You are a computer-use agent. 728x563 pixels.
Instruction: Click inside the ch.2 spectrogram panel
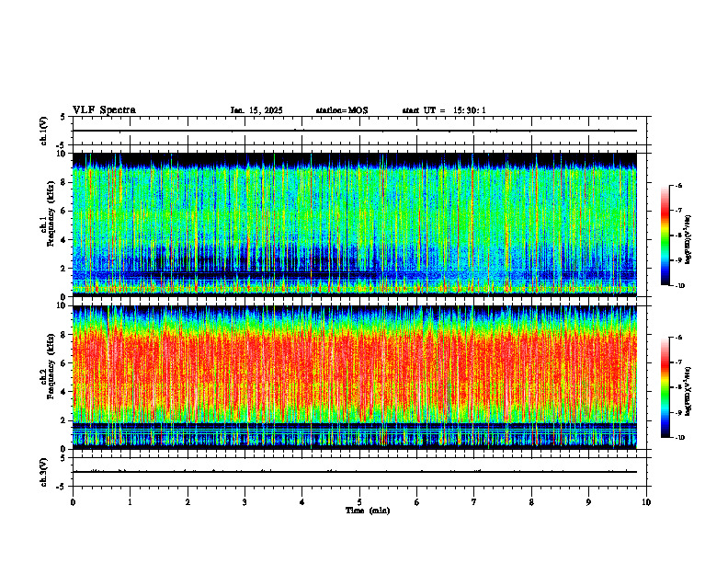click(355, 377)
